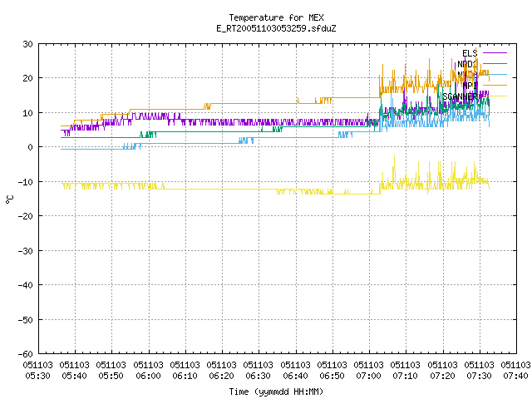This screenshot has width=532, height=399.
Task: Click the SCANNER legend label
Action: tap(460, 96)
